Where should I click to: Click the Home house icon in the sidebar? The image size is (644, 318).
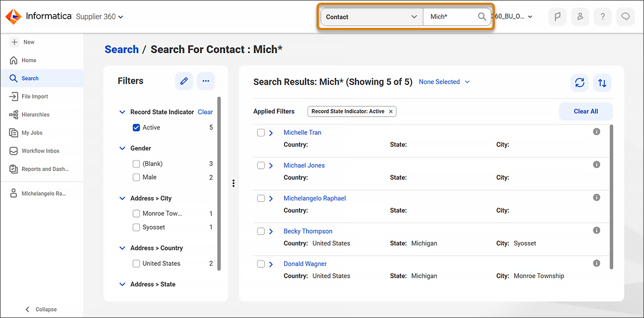pyautogui.click(x=14, y=60)
